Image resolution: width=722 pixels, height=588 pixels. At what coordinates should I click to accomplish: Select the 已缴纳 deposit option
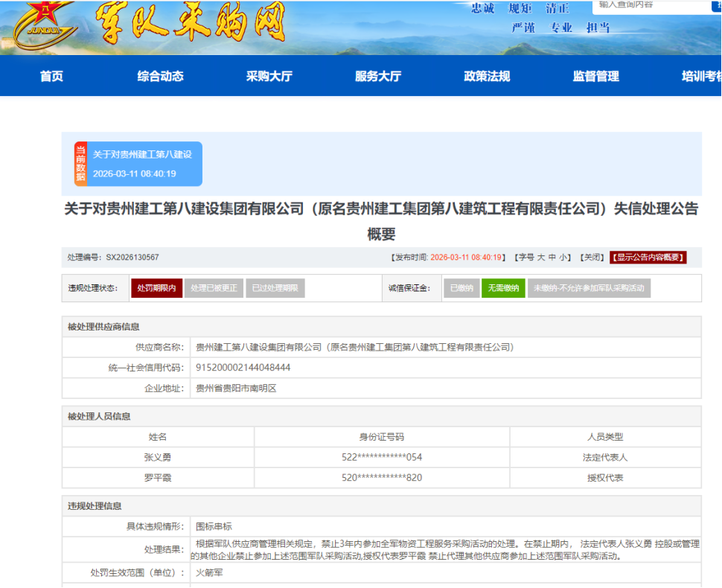click(461, 289)
